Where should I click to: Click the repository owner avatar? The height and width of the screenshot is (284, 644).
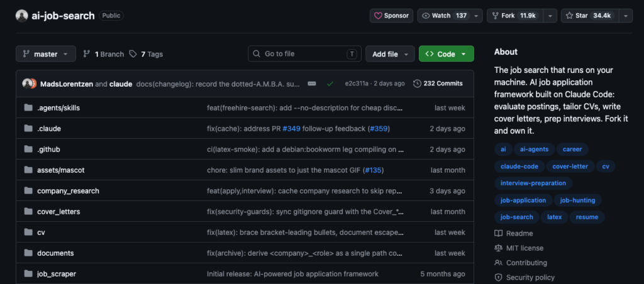[x=22, y=16]
